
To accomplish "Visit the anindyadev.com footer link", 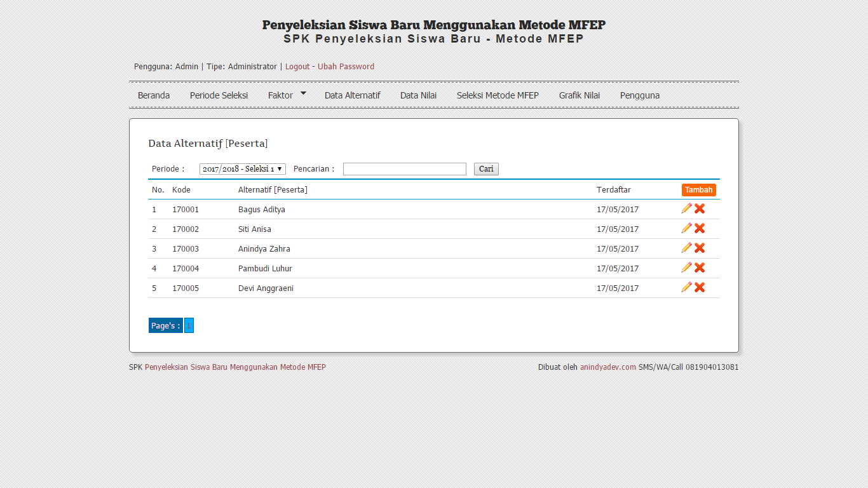I will click(607, 367).
